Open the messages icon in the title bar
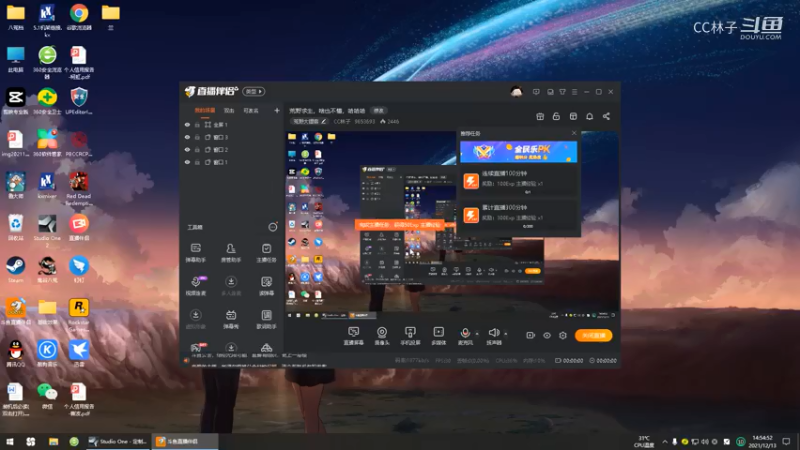 click(536, 92)
